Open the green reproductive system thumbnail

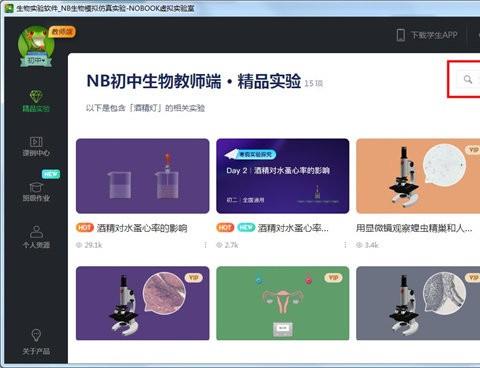283,303
